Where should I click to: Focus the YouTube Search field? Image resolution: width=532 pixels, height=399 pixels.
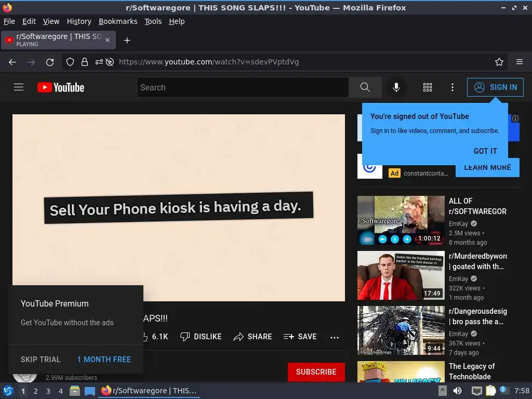(243, 87)
